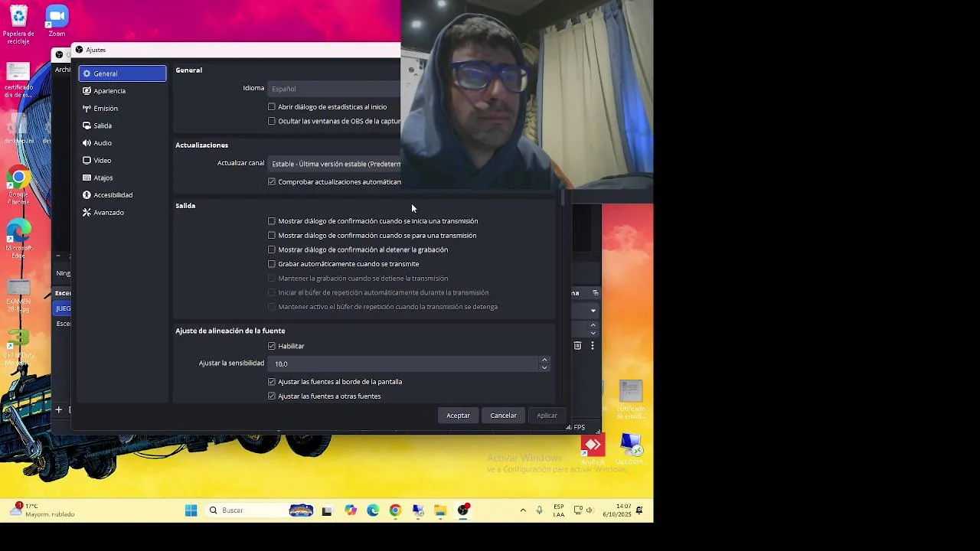Screen dimensions: 980x551
Task: Click the down stepper in OBS main window
Action: point(593,333)
